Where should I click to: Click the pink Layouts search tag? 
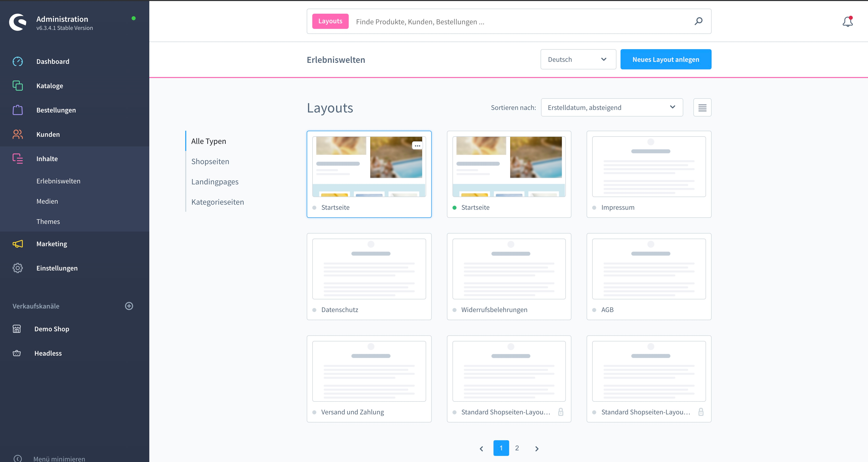(330, 21)
